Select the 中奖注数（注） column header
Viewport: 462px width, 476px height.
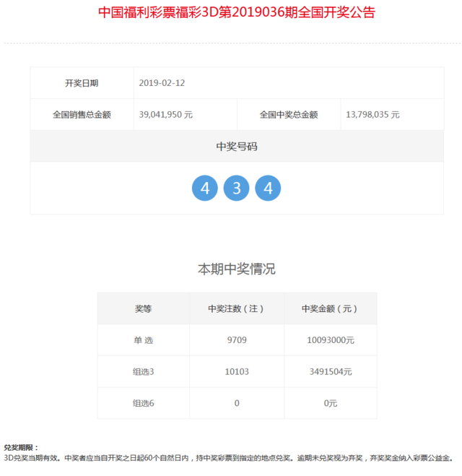(x=237, y=308)
